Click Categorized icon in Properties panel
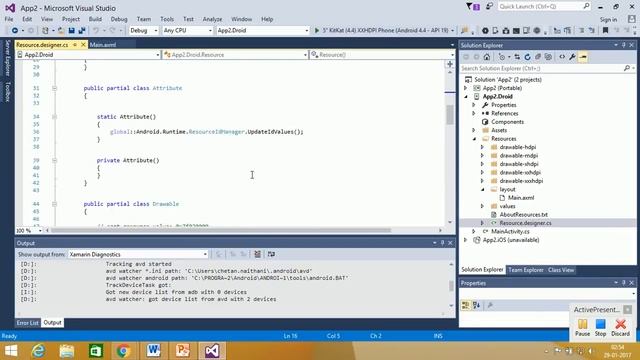The image size is (640, 360). click(466, 305)
